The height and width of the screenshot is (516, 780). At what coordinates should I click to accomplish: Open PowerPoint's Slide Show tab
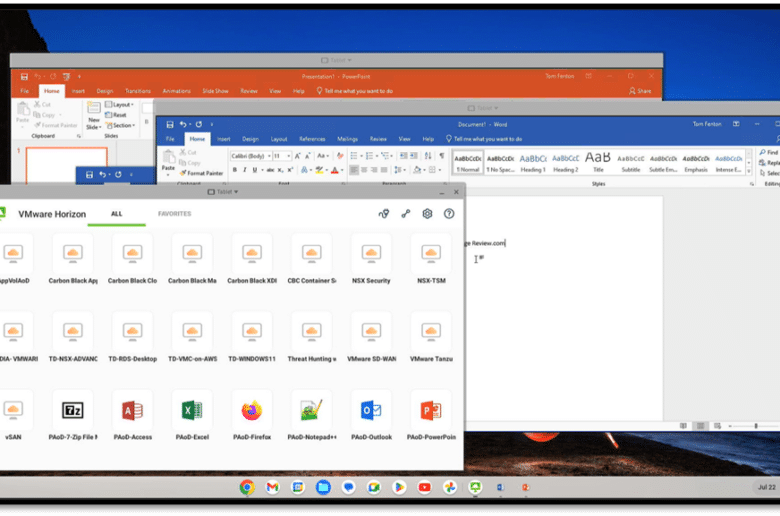pyautogui.click(x=215, y=91)
